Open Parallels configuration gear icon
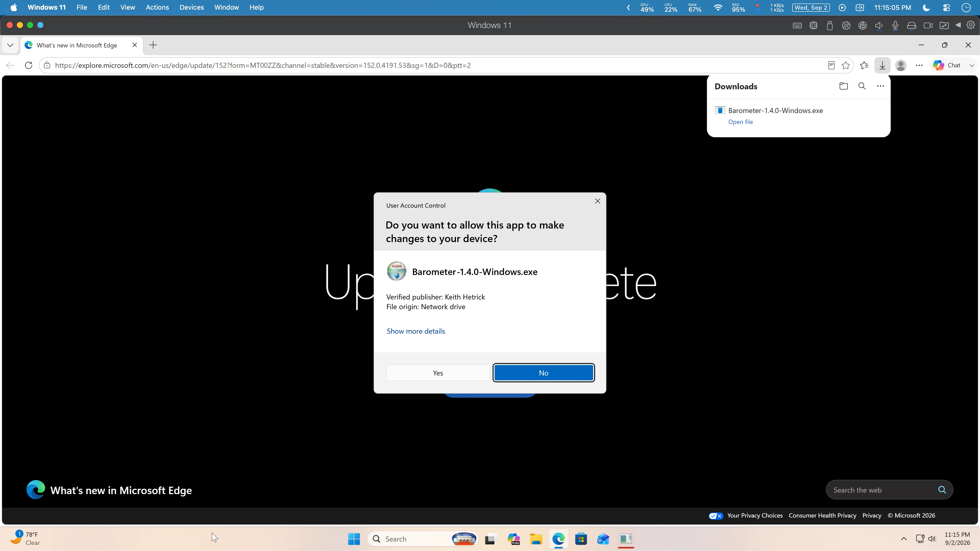The height and width of the screenshot is (551, 980). 971,25
